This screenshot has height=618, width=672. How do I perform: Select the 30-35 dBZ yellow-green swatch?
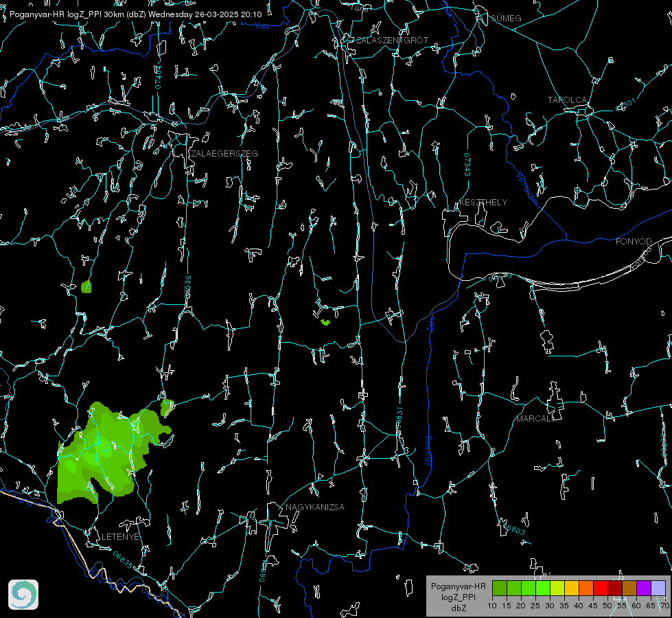tap(557, 588)
